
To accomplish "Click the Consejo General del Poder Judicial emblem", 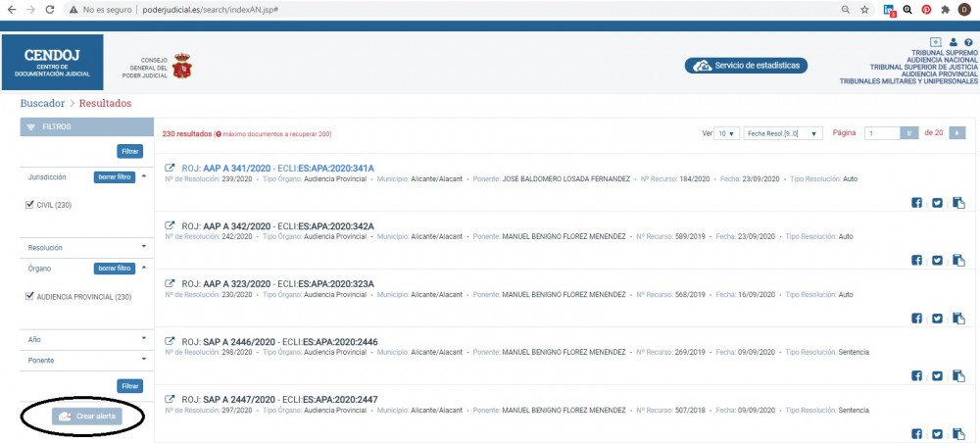I will click(182, 66).
